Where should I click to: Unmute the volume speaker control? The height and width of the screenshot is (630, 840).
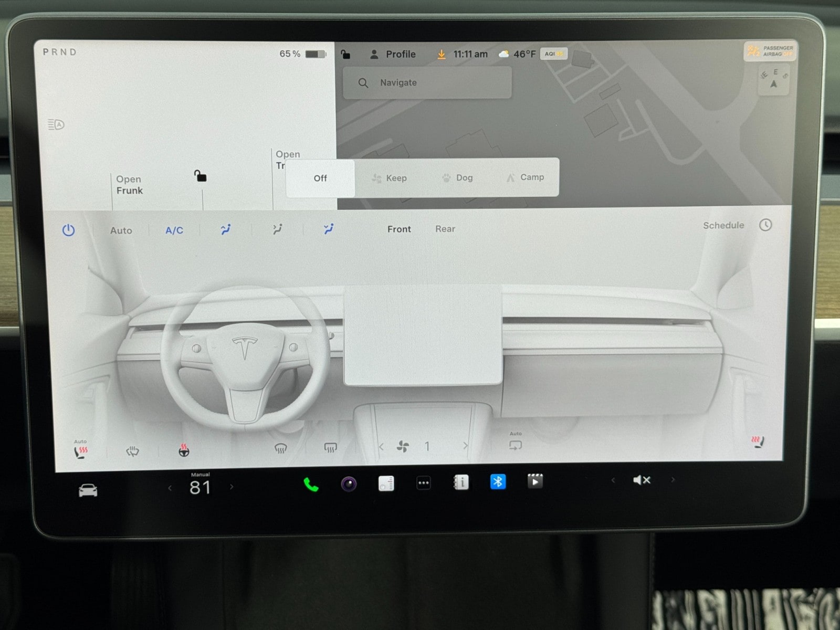[x=642, y=480]
